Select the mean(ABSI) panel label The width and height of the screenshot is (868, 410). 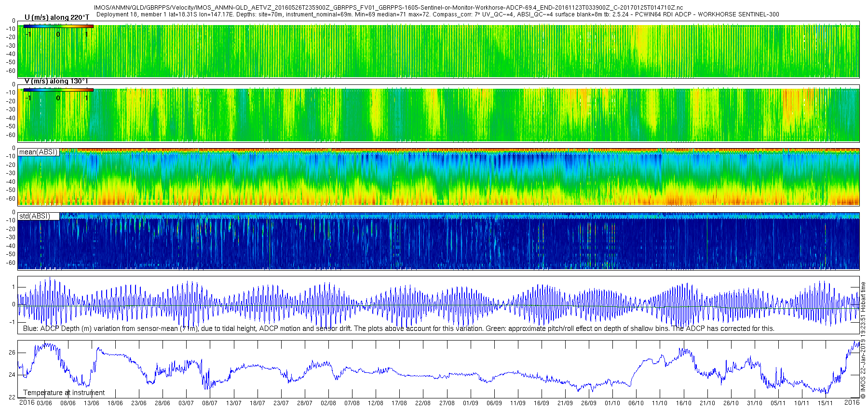(39, 152)
